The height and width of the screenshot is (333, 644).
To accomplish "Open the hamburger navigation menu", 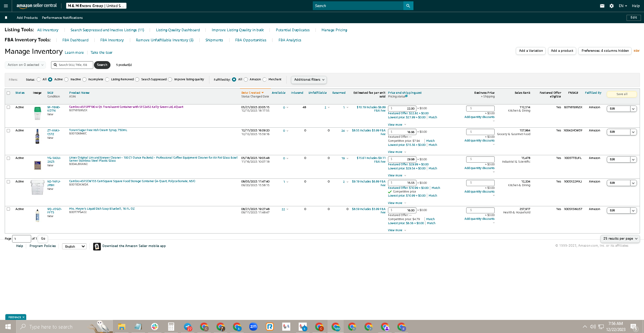I will pos(6,6).
